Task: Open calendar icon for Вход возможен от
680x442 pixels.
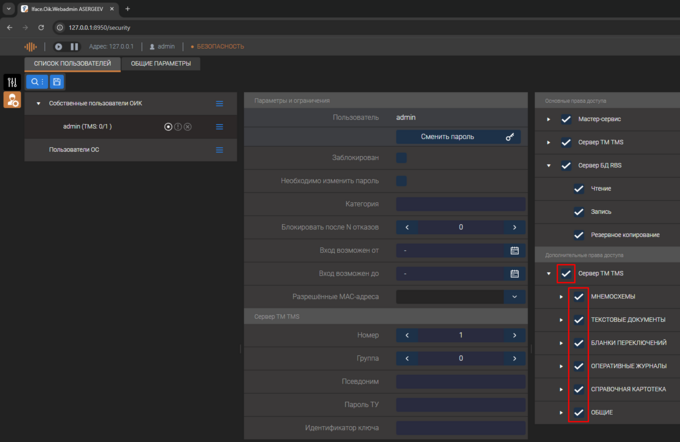Action: [515, 250]
